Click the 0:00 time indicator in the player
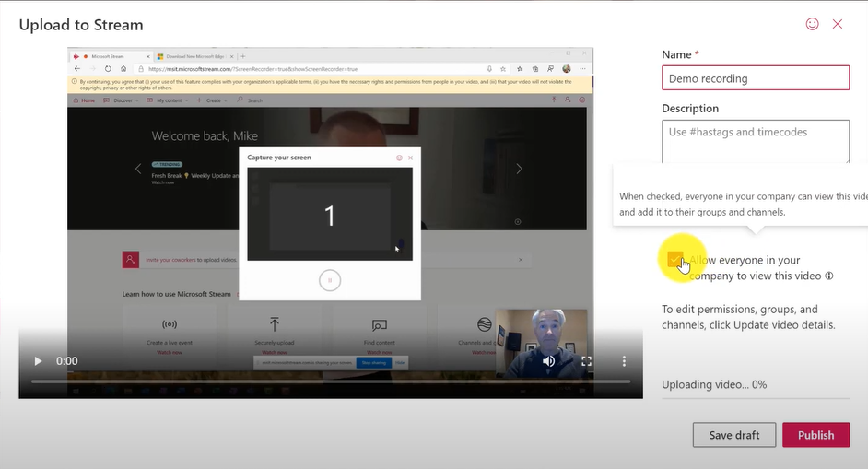868x469 pixels. coord(67,361)
